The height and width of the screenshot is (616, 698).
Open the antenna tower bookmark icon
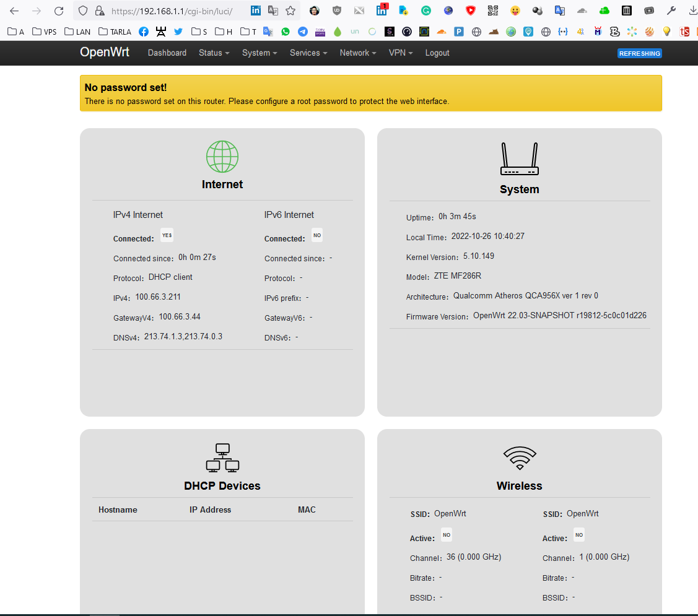point(160,32)
